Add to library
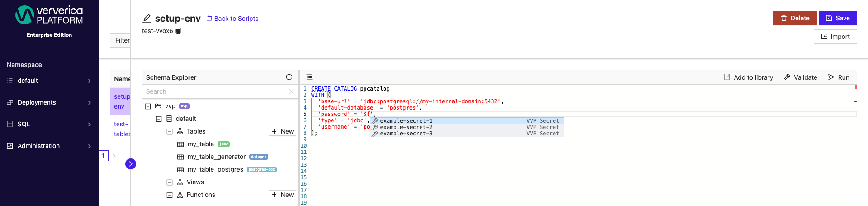The height and width of the screenshot is (206, 868). [749, 77]
